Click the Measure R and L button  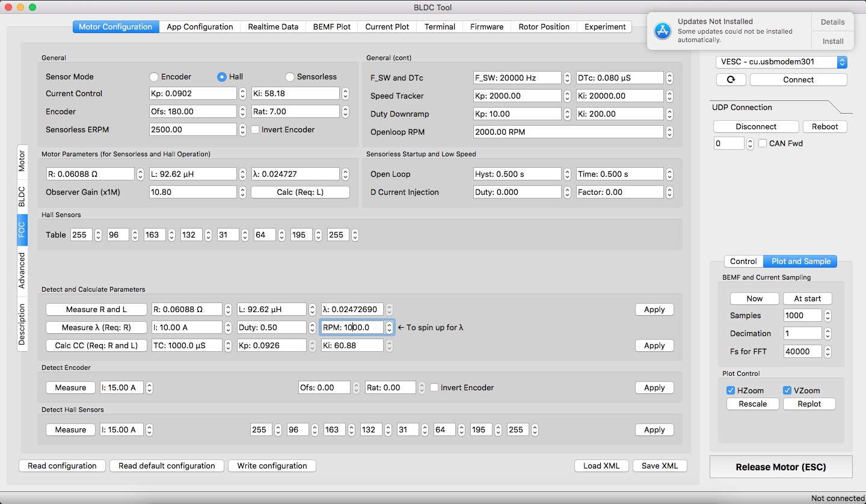96,309
